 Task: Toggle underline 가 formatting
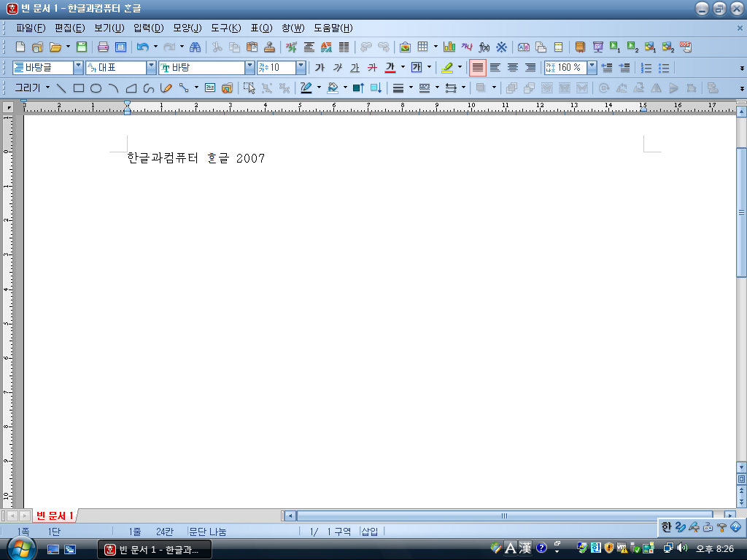(355, 68)
